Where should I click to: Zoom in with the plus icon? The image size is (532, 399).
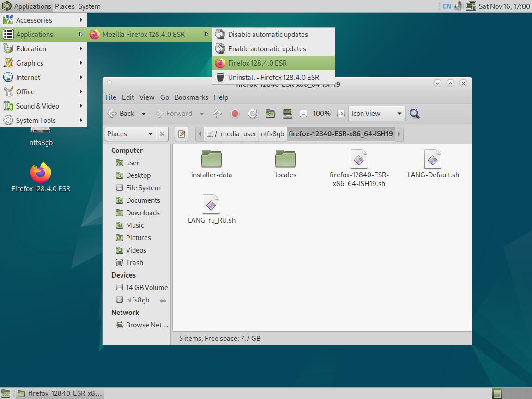click(x=340, y=114)
